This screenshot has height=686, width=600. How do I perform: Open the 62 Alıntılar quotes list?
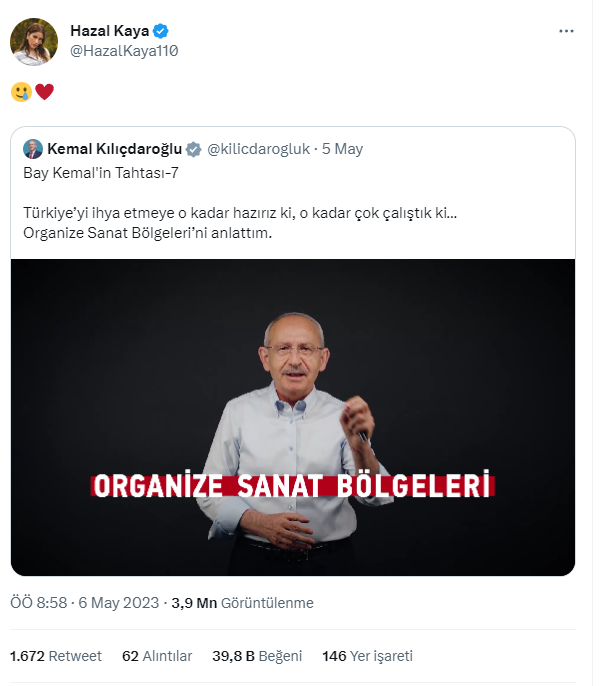(x=157, y=656)
